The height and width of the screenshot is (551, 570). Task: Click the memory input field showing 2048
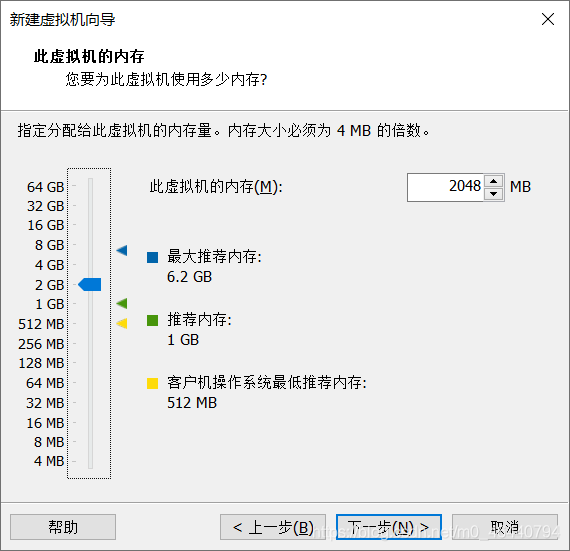point(445,187)
